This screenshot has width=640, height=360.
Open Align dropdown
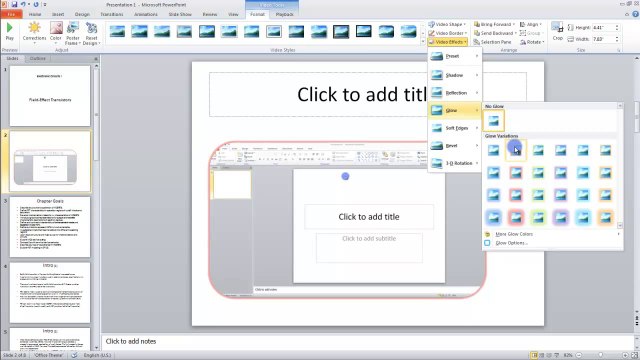tap(531, 24)
